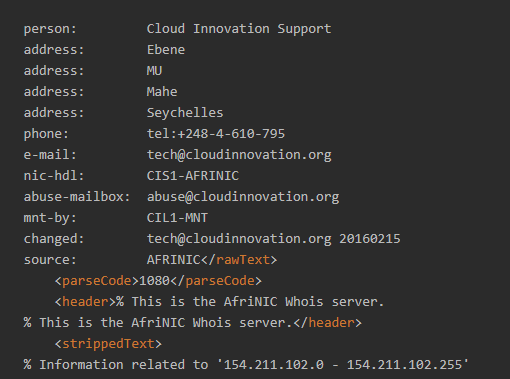Click the IP '154.211.102.255' in information line

405,365
